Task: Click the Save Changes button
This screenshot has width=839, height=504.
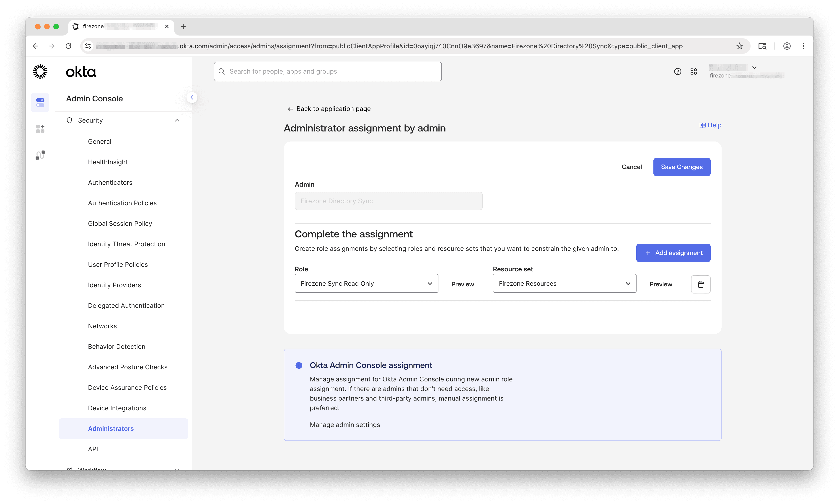Action: click(x=682, y=167)
